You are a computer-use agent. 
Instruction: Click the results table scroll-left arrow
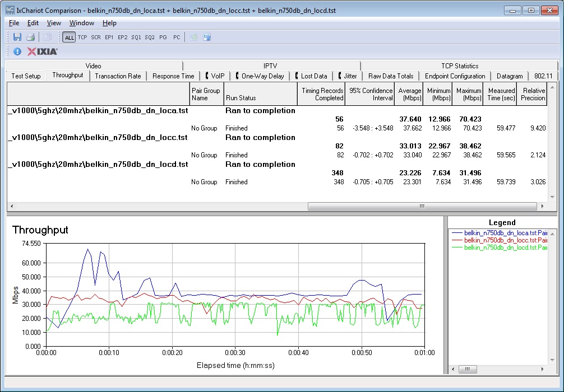click(12, 206)
